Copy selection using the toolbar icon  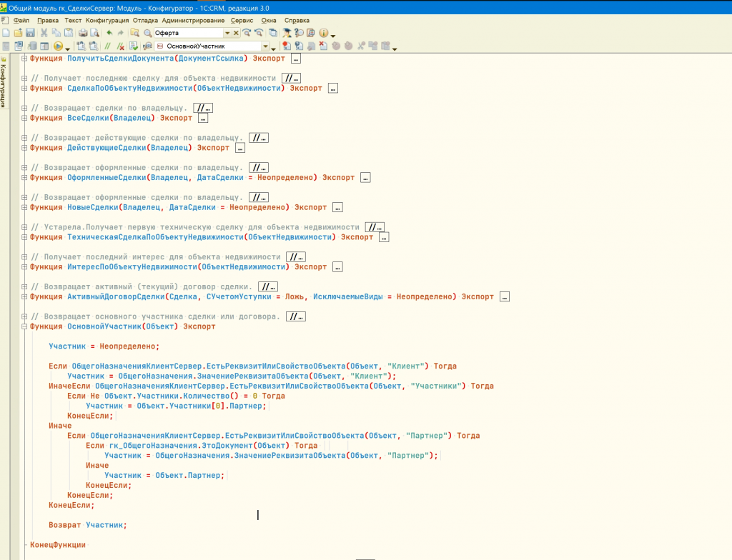(x=56, y=33)
